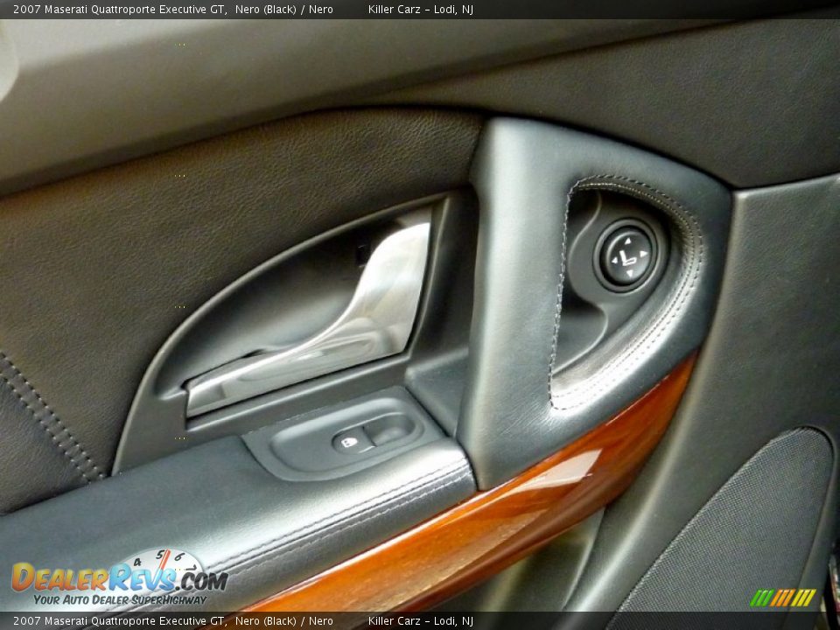Click the top caption '2007 Maserati Quattroporte Executive GT'

tap(118, 9)
